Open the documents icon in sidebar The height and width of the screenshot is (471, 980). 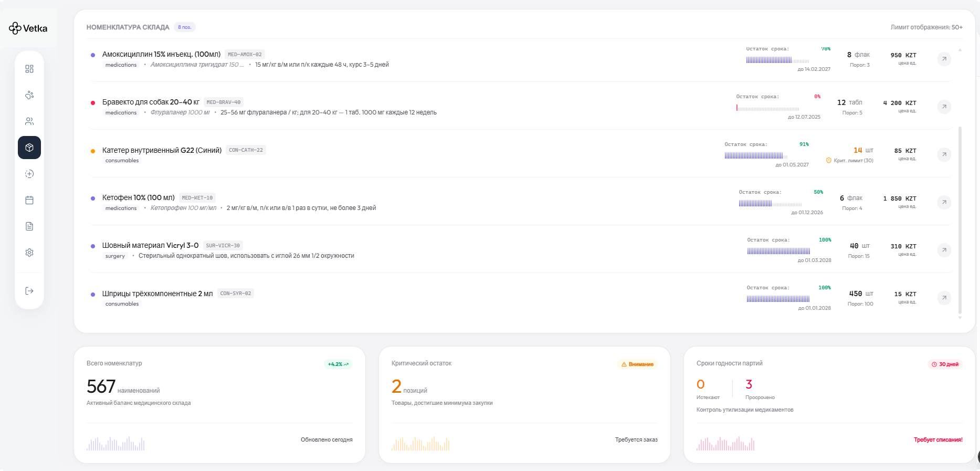click(x=29, y=226)
